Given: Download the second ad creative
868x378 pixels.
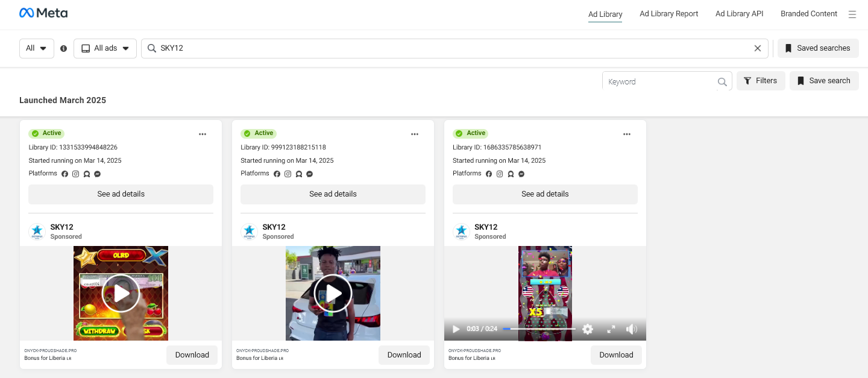Looking at the screenshot, I should pos(404,355).
